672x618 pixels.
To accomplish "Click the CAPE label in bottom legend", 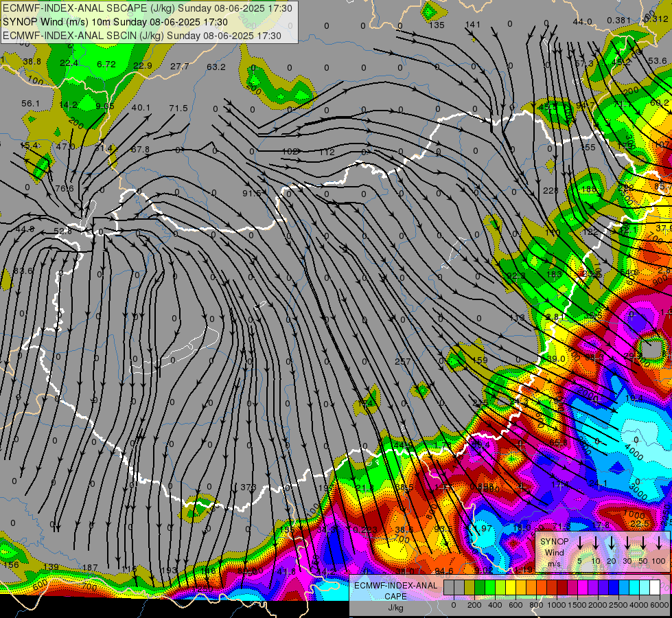I will tap(395, 597).
